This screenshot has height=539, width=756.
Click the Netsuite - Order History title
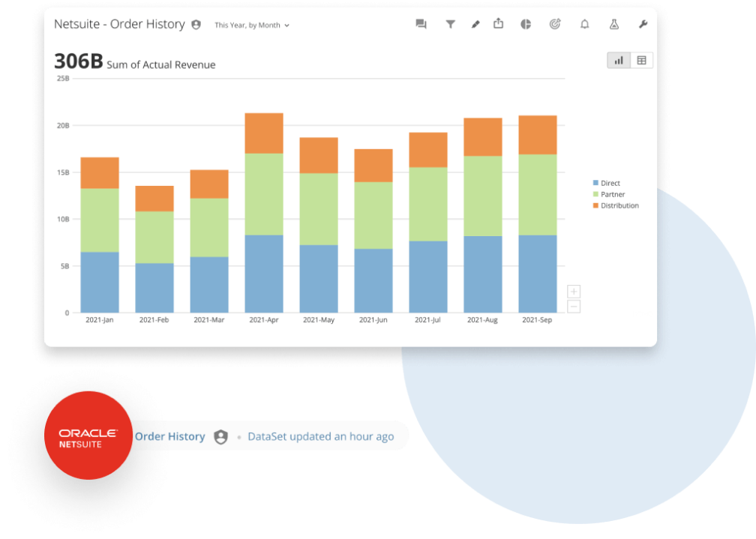119,24
